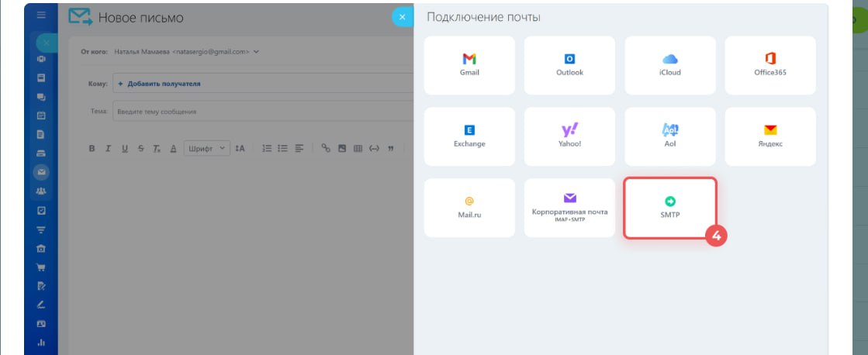Screen dimensions: 868x355
Task: Open the hamburger menu in sidebar
Action: coord(41,15)
